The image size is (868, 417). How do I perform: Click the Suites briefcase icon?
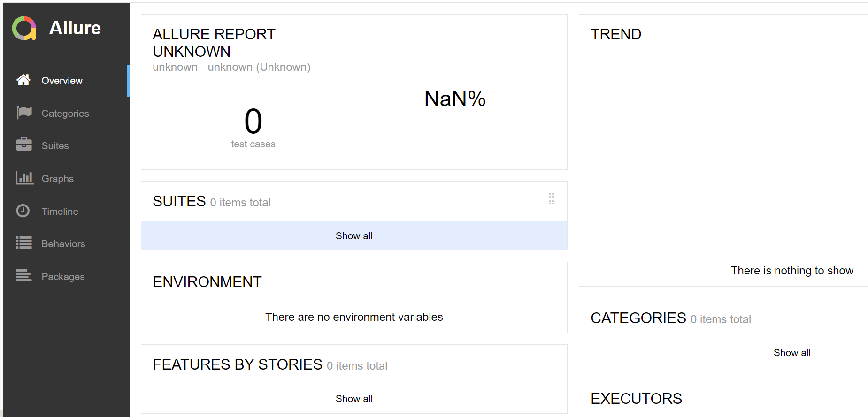[24, 144]
